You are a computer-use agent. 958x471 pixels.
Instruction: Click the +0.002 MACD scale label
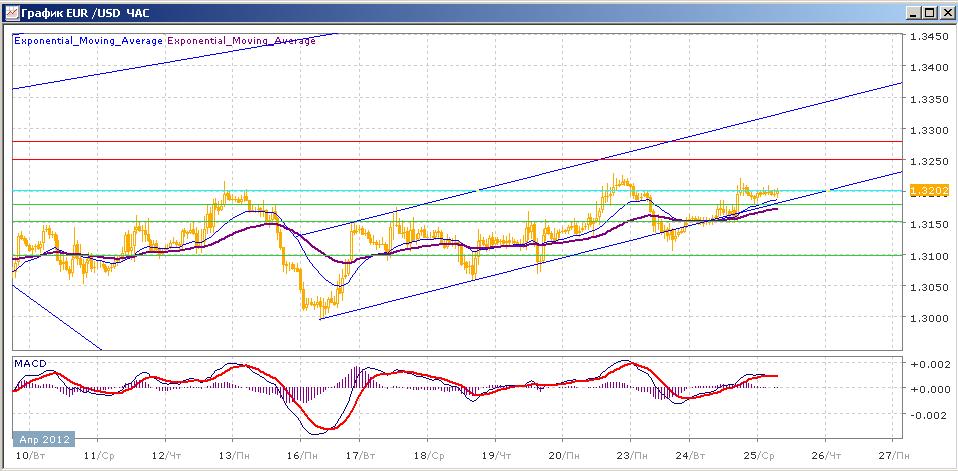[929, 364]
